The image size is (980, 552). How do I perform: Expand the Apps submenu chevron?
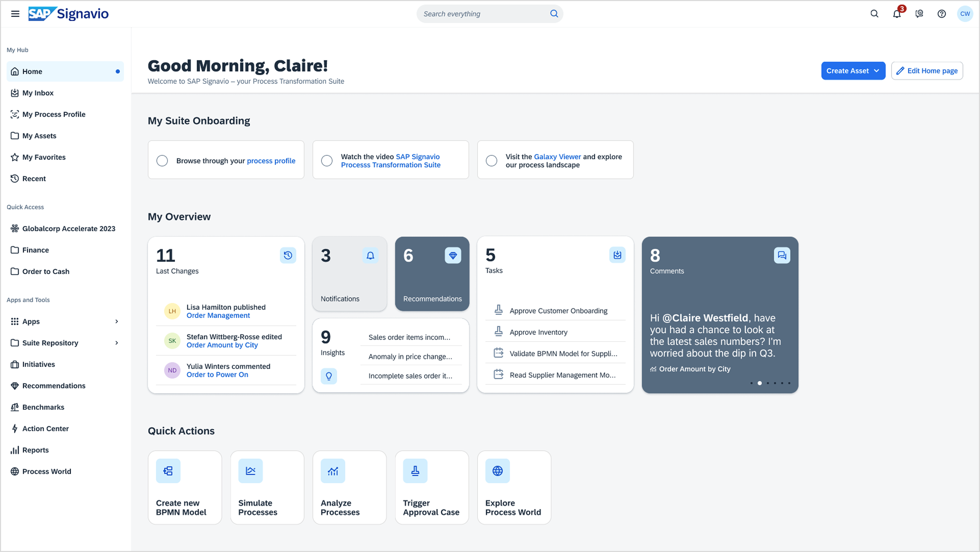click(116, 321)
